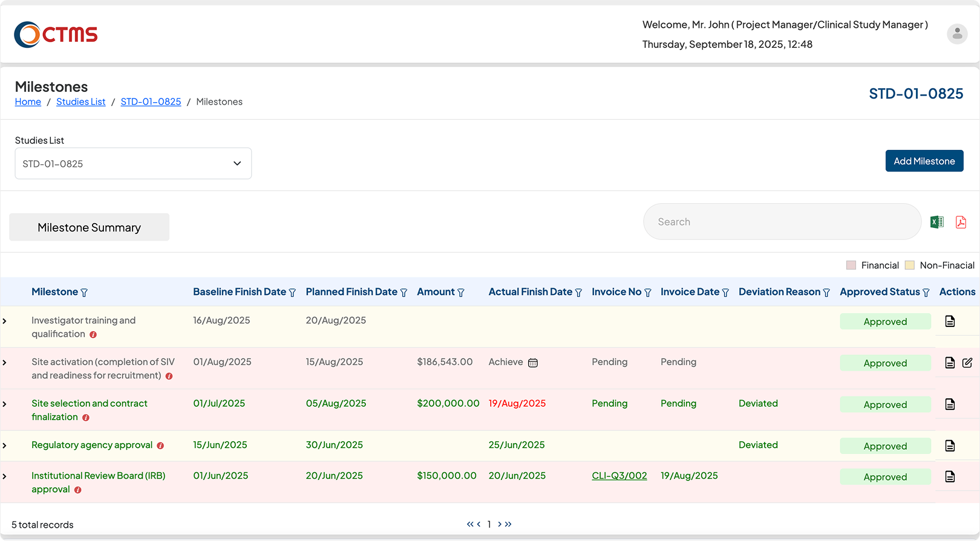Go to Home breadcrumb
The width and height of the screenshot is (980, 541).
pyautogui.click(x=28, y=102)
